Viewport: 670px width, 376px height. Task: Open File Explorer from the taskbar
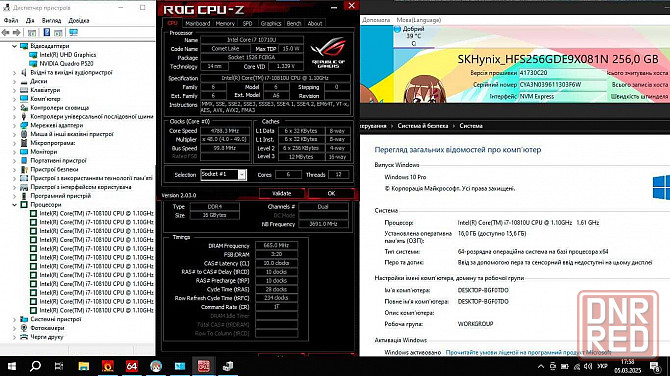point(84,366)
